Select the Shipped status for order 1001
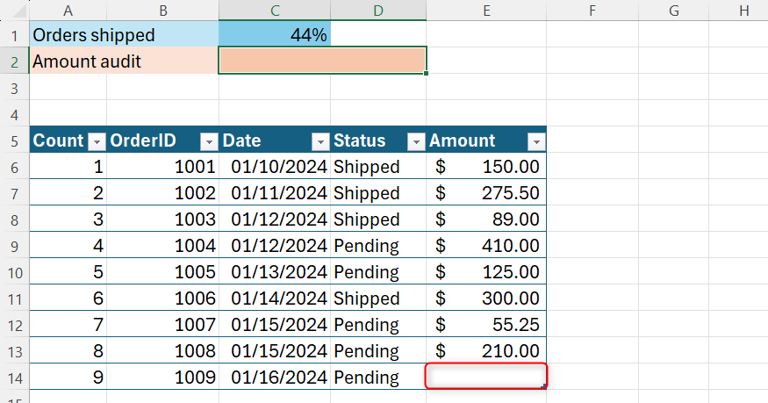Viewport: 768px width, 403px height. 378,166
